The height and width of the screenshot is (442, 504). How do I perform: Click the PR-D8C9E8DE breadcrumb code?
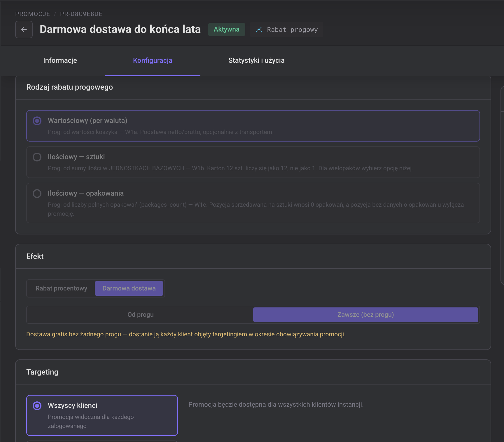[x=81, y=14]
